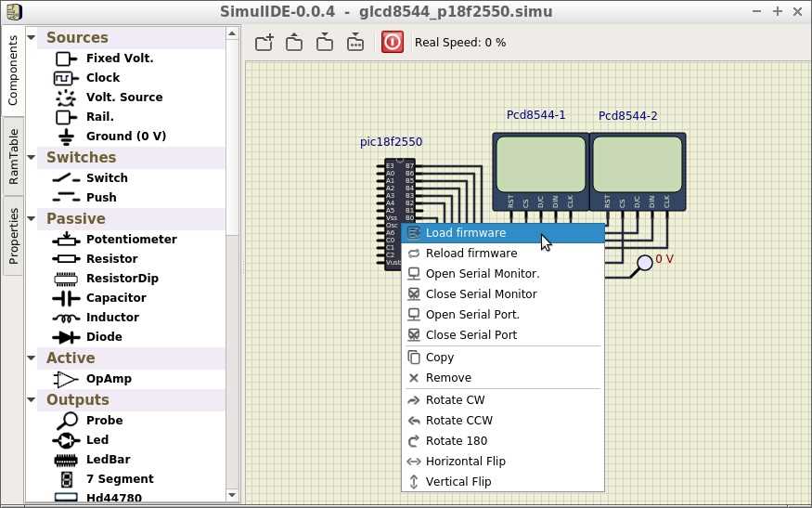The height and width of the screenshot is (508, 812).
Task: Choose Open Serial Port. menu entry
Action: 503,315
